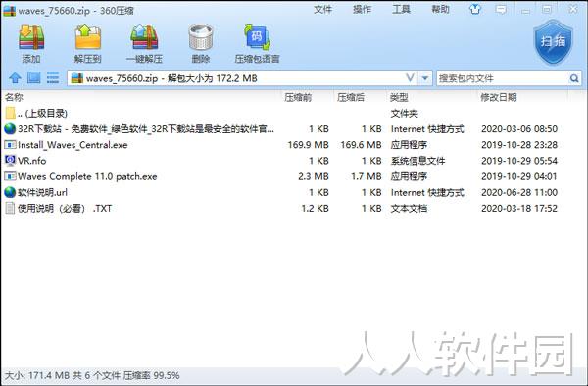Click the 360压缩 app icon in title bar
This screenshot has height=386, width=588.
click(9, 11)
